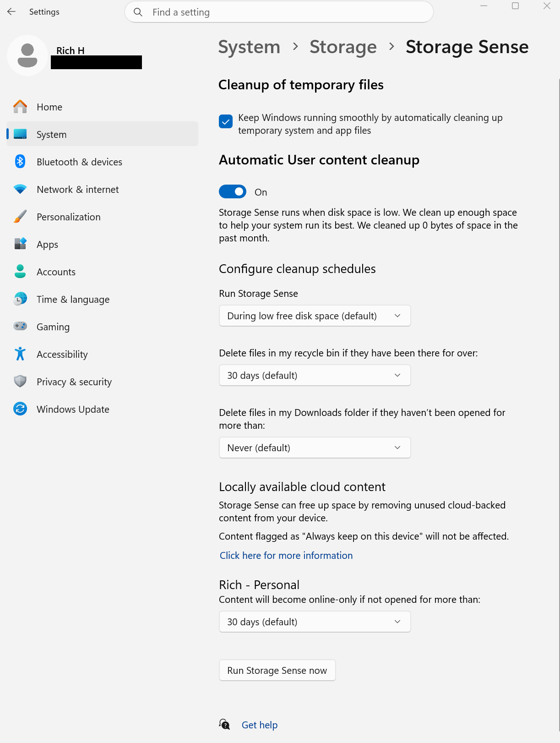Open the recycle bin 30 days dropdown
This screenshot has width=560, height=743.
315,376
